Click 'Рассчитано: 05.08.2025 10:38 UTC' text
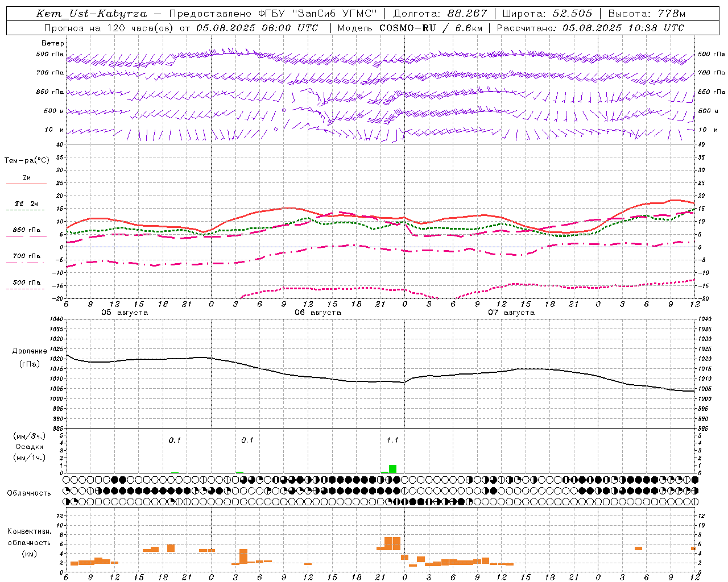The width and height of the screenshot is (728, 582). (x=590, y=28)
